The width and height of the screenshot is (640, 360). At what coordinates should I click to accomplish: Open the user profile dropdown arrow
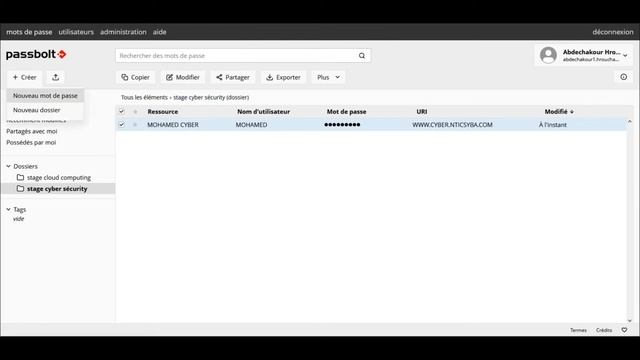pos(625,56)
